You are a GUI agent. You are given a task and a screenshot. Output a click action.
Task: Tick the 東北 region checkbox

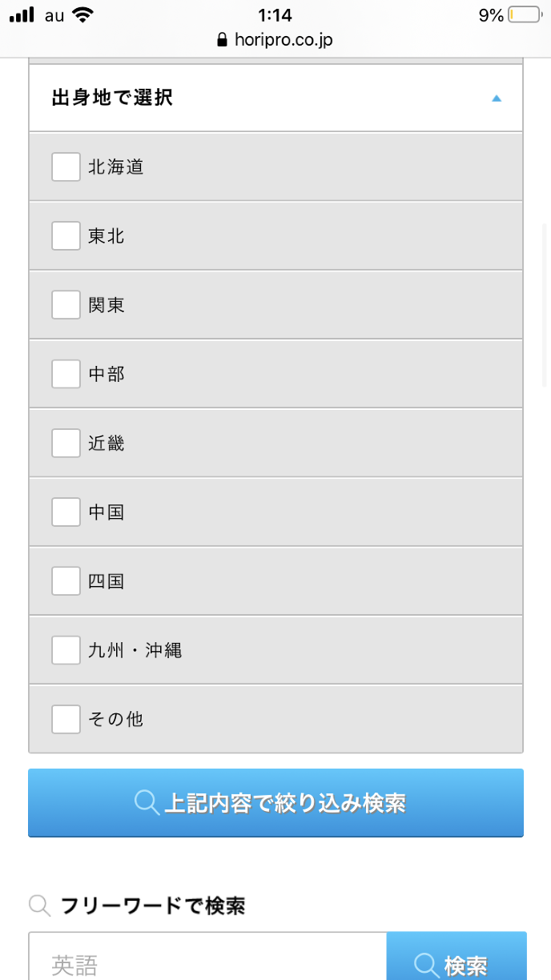[66, 236]
